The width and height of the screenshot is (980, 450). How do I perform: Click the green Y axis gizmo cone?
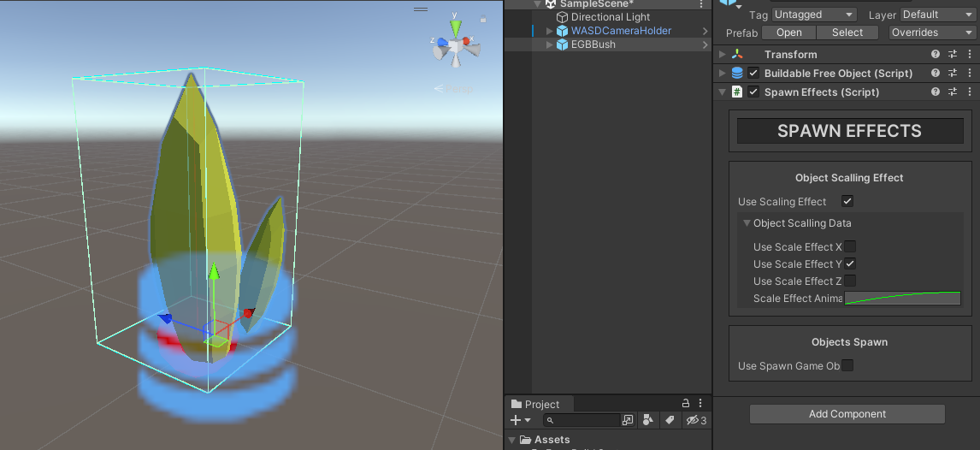pyautogui.click(x=456, y=27)
